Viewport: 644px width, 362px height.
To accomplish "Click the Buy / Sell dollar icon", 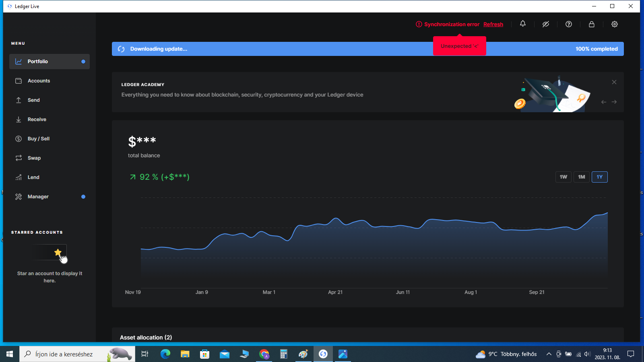I will coord(19,139).
